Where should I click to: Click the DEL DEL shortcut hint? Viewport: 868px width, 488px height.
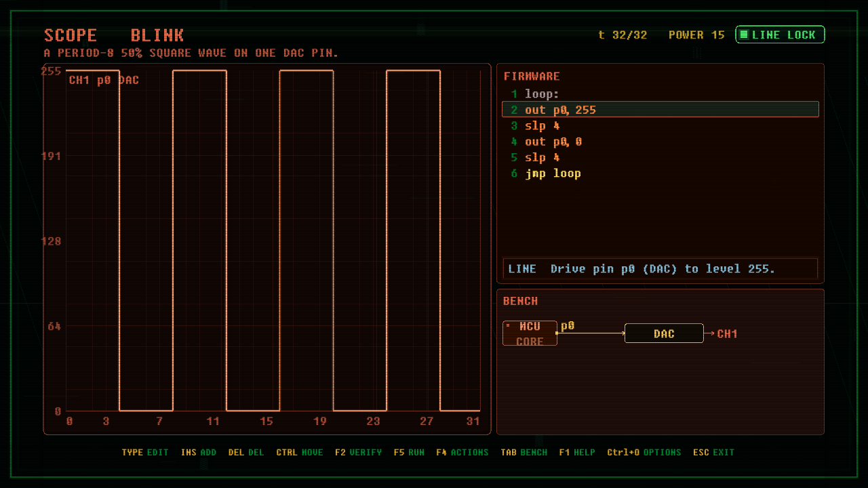click(246, 452)
